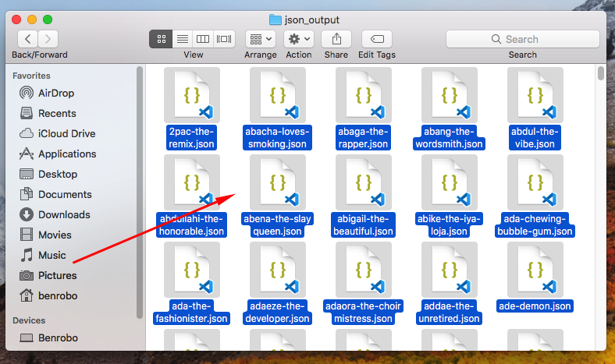The height and width of the screenshot is (364, 615).
Task: Select the abdul-the-vibe.json file icon
Action: (x=535, y=95)
